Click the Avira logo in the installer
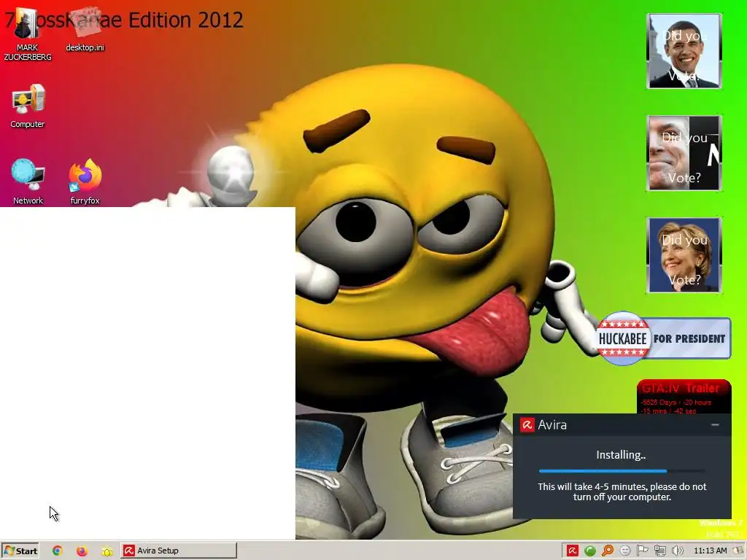The image size is (747, 560). pos(527,425)
